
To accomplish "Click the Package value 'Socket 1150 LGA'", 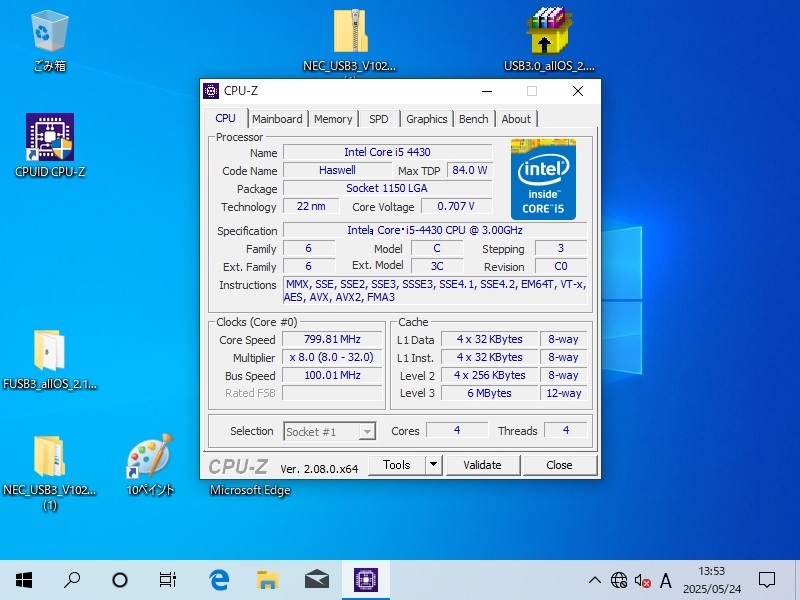I will [387, 188].
